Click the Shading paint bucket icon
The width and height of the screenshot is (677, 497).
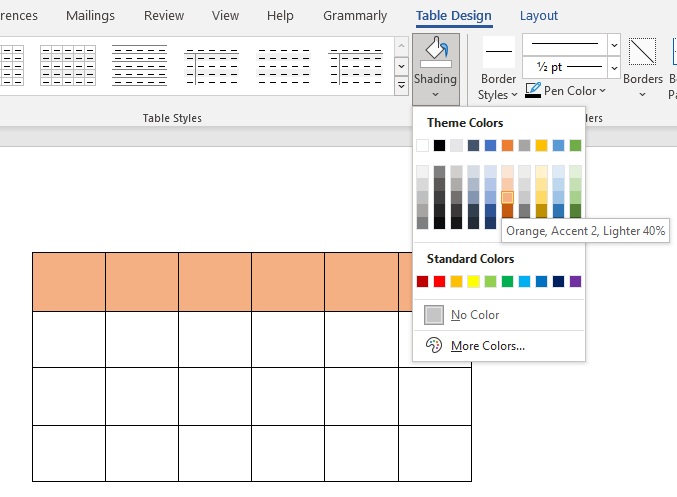pyautogui.click(x=435, y=52)
